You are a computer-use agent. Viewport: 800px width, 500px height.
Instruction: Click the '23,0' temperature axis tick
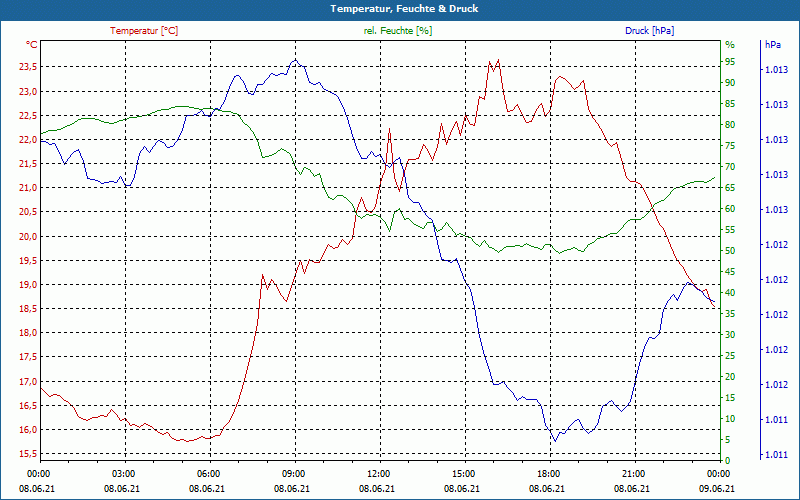pos(28,92)
